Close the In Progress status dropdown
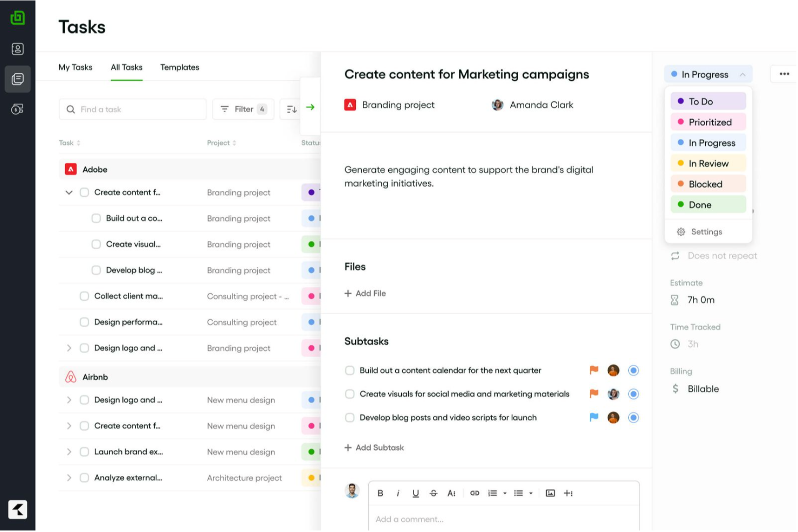The height and width of the screenshot is (532, 798). click(742, 74)
